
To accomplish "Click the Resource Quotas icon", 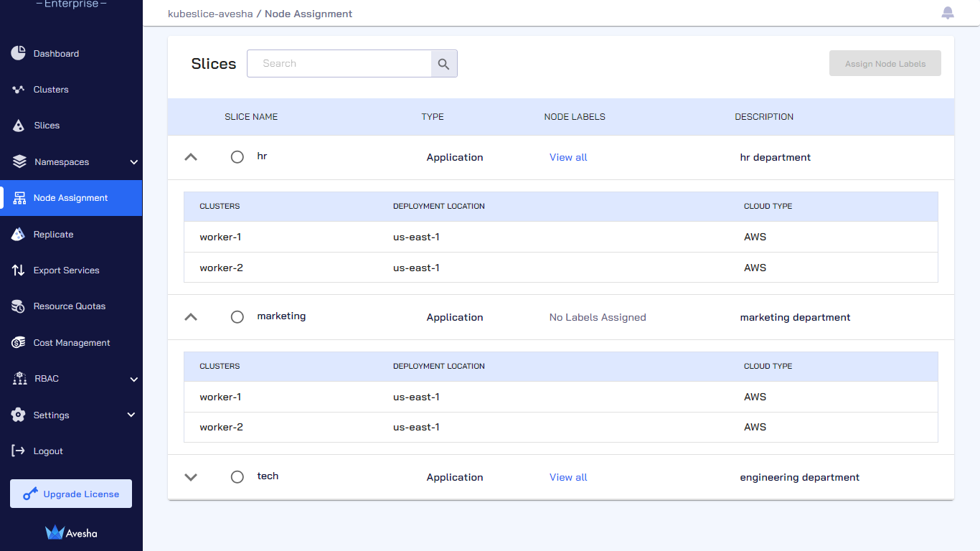I will pos(19,306).
